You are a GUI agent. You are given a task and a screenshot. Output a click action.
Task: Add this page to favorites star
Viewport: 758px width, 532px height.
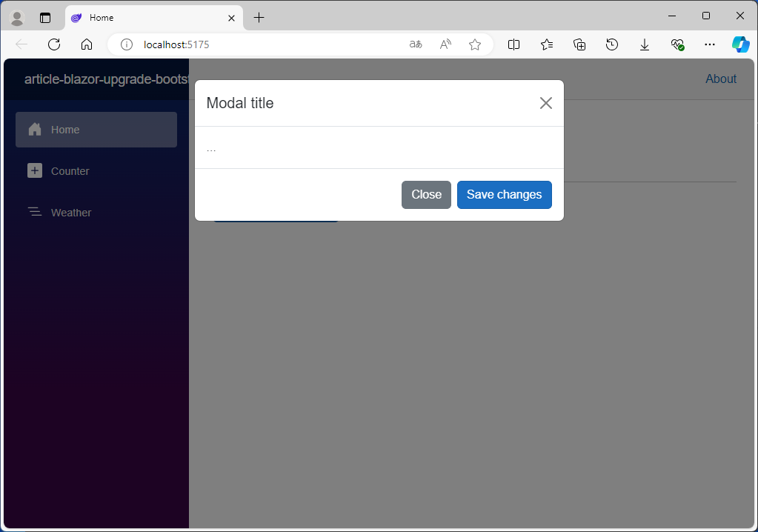[x=475, y=44]
